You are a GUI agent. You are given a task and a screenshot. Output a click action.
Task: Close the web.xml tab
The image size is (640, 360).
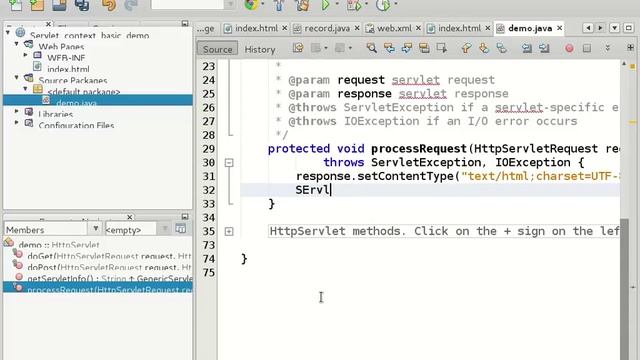418,28
